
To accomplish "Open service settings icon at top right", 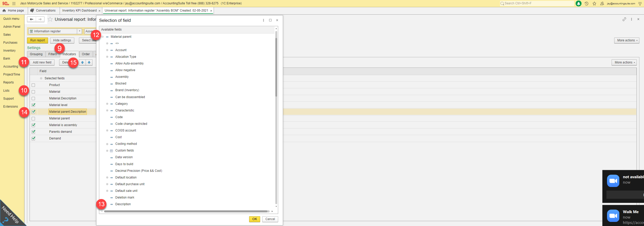I will click(640, 4).
